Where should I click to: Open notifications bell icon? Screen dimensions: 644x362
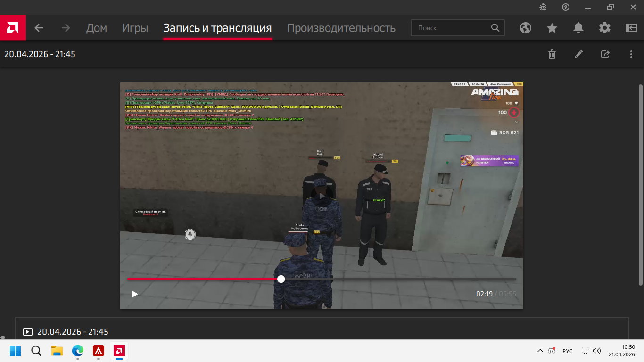click(578, 28)
